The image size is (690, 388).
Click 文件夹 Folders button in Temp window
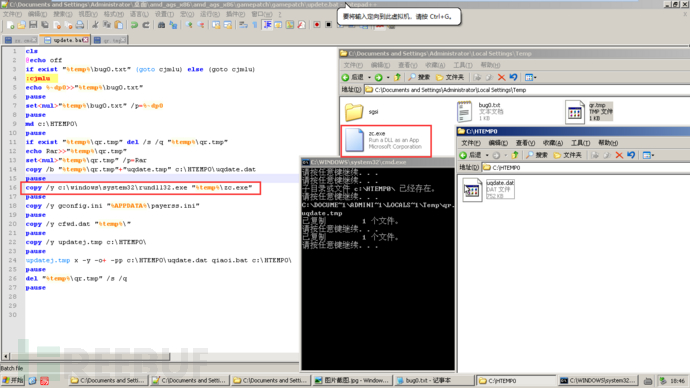click(449, 77)
